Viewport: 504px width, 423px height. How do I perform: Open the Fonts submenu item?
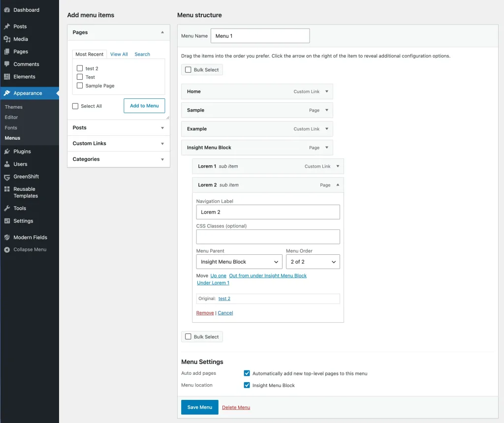tap(11, 127)
